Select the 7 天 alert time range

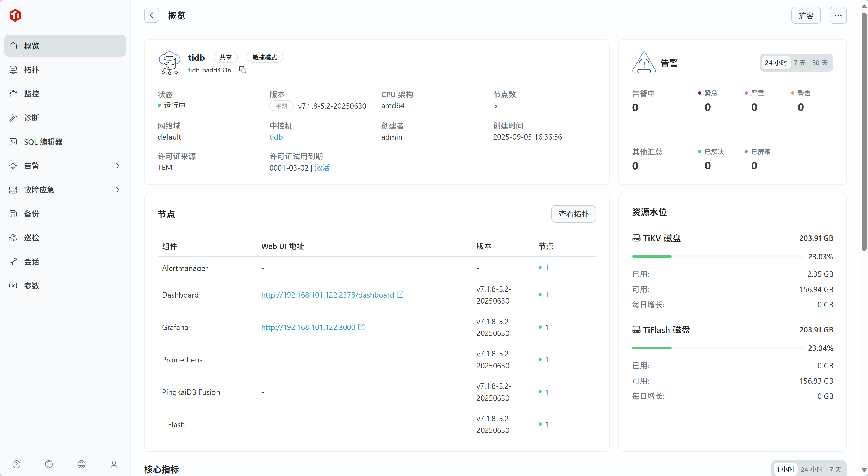pos(799,63)
